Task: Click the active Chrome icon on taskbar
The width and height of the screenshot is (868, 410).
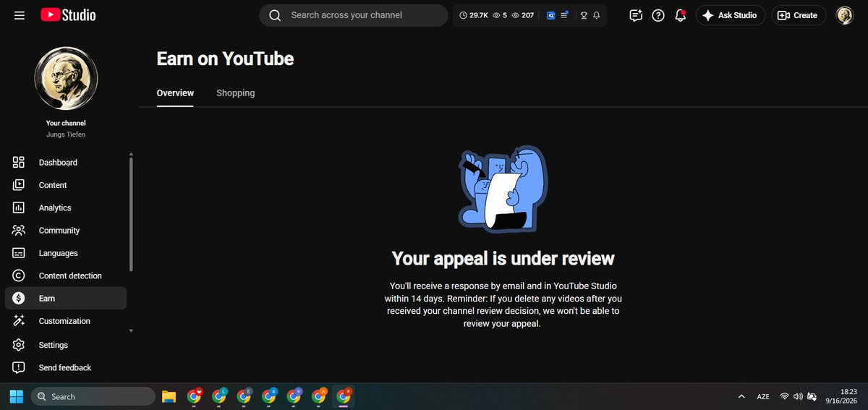Action: (x=344, y=396)
